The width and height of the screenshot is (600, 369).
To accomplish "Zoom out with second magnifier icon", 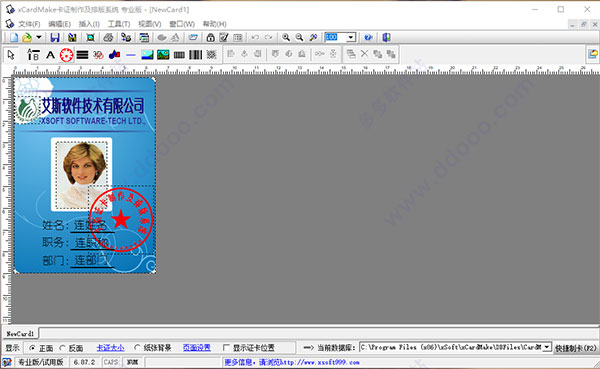I will tap(299, 37).
